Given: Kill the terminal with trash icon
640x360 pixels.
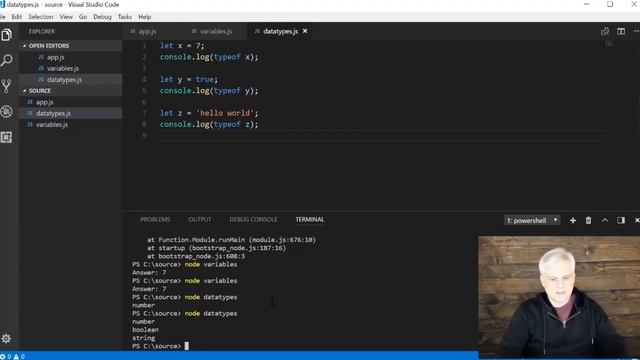Looking at the screenshot, I should (x=588, y=220).
